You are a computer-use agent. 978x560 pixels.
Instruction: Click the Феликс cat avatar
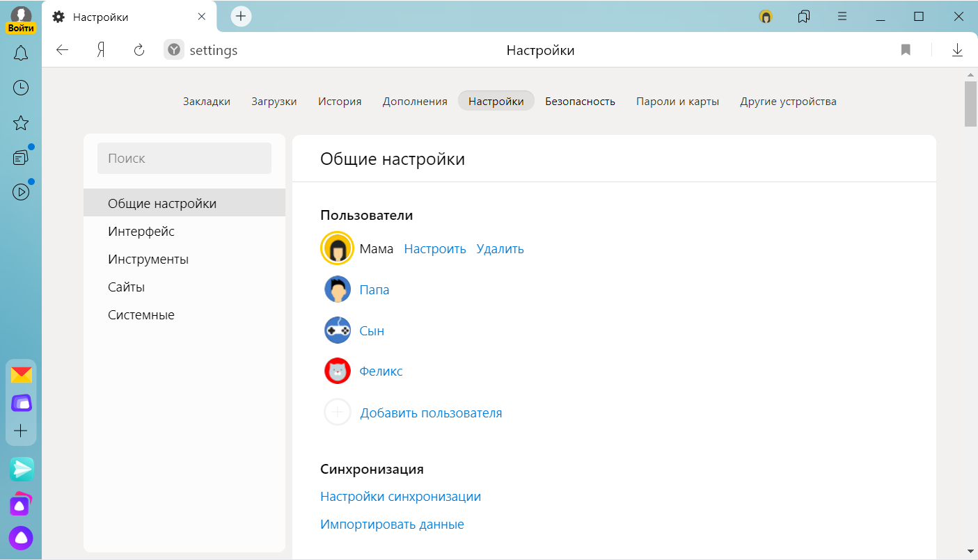(x=338, y=371)
